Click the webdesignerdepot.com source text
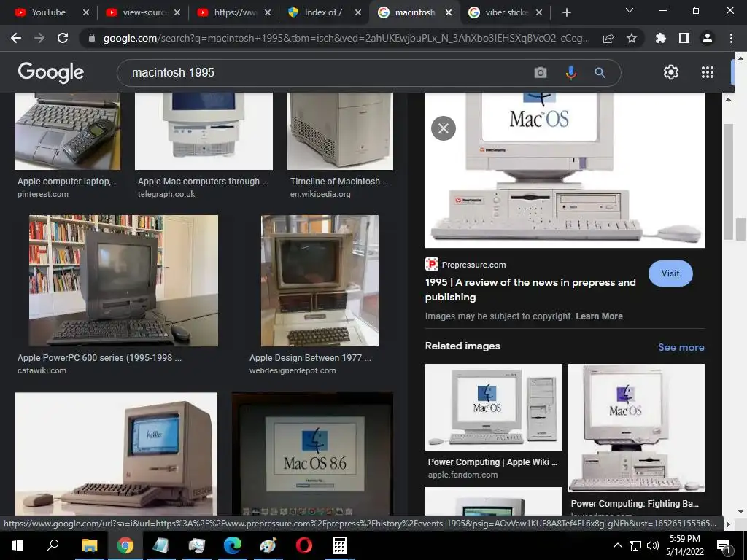Screen dimensions: 747x560 pos(293,370)
